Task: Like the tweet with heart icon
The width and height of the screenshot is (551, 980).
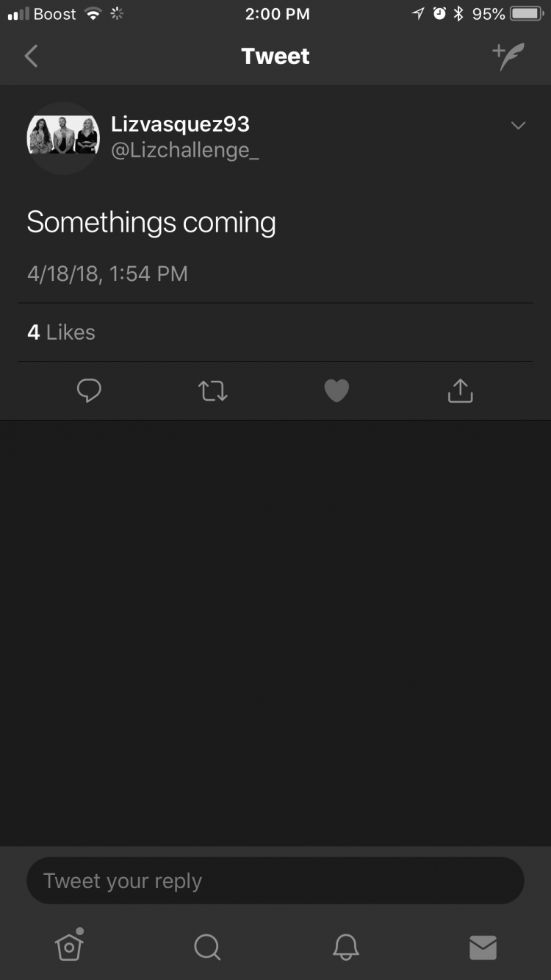Action: tap(336, 391)
